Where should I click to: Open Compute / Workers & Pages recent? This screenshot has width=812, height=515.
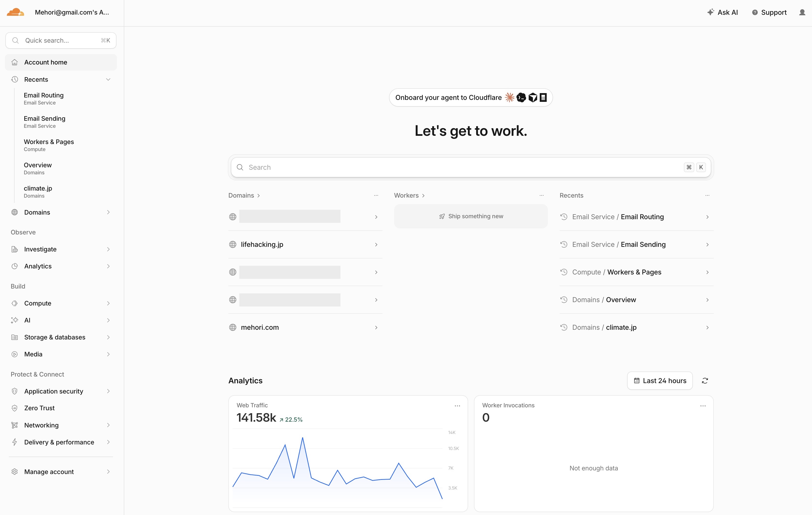pyautogui.click(x=636, y=272)
